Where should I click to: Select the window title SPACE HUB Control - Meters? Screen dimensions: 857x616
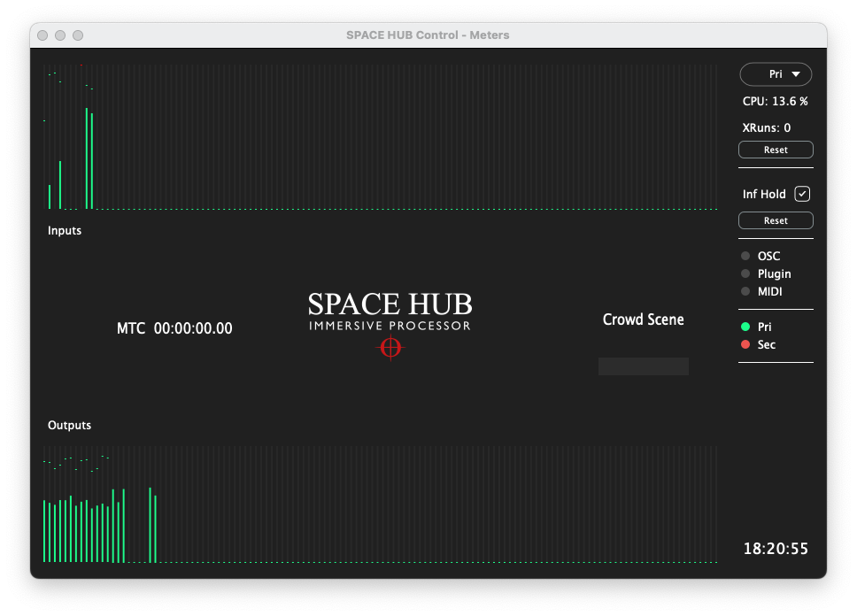(428, 35)
